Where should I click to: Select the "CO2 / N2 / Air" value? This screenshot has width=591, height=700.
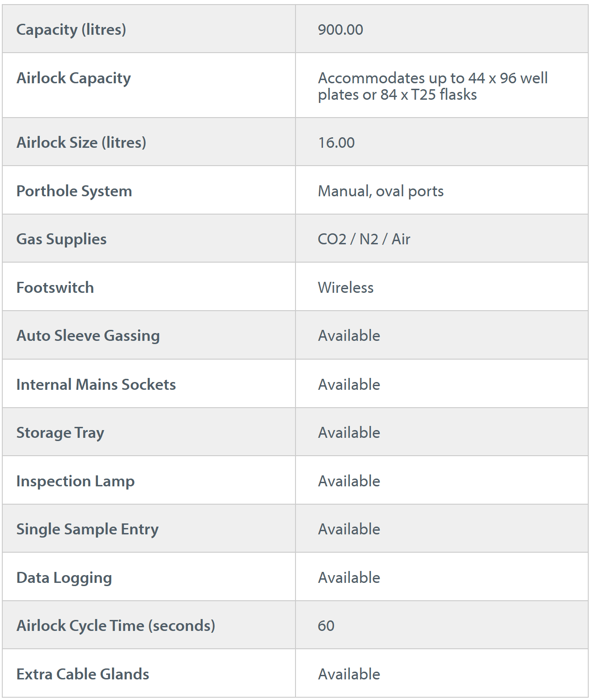point(364,239)
